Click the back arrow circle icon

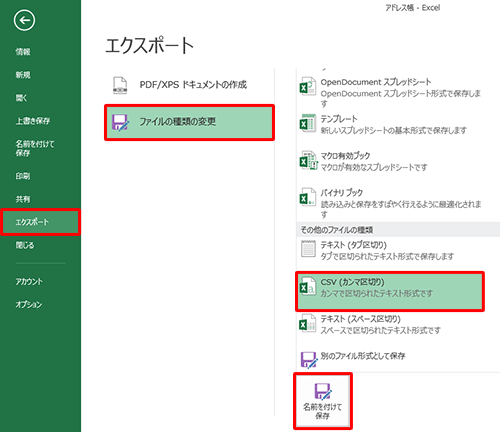(x=24, y=20)
